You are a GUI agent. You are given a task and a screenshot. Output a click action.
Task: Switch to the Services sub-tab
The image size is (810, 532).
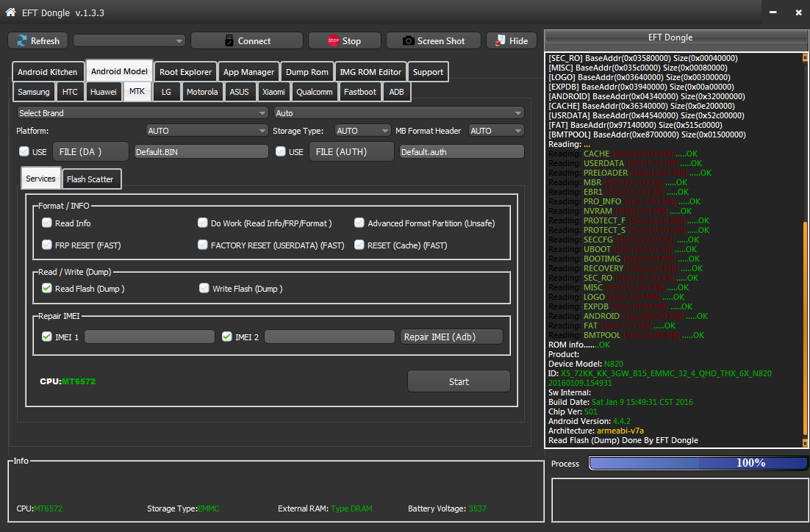pyautogui.click(x=40, y=179)
